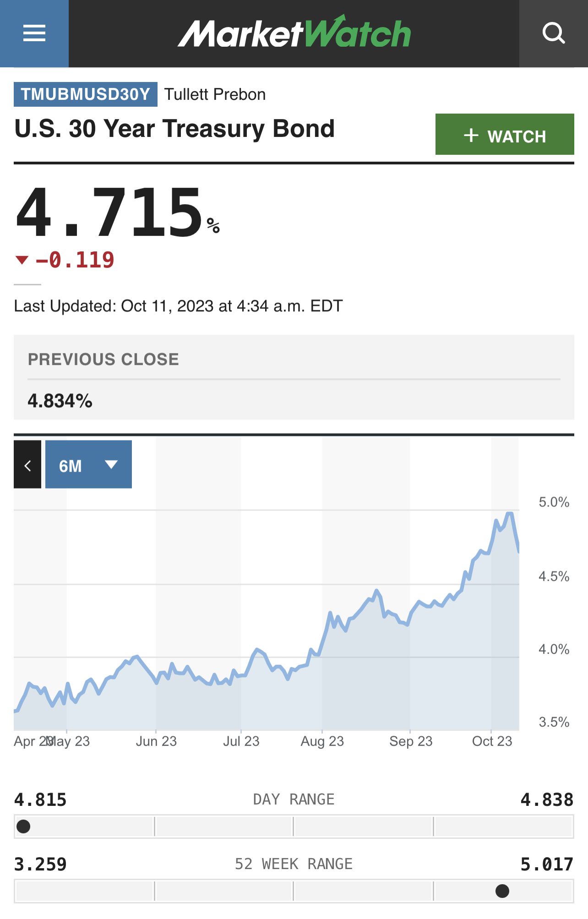Click the 52-week high value 5.017
The width and height of the screenshot is (588, 919).
(547, 865)
